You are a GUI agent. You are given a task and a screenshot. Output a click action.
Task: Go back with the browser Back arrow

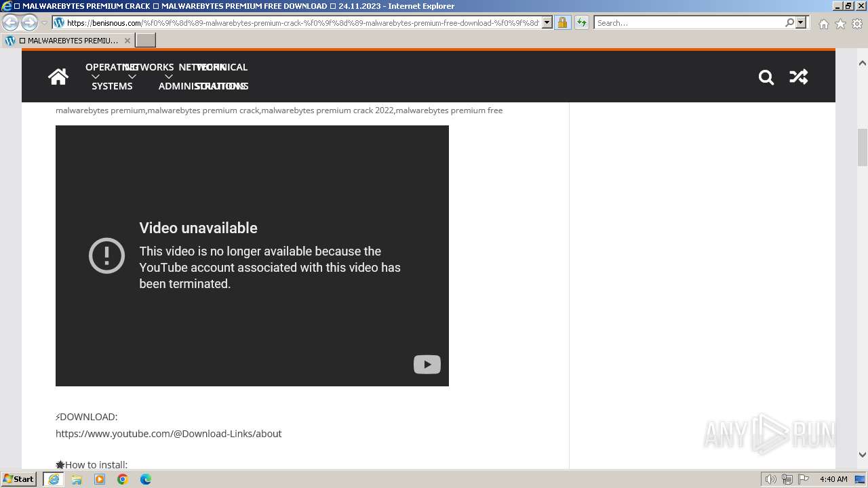[x=11, y=22]
